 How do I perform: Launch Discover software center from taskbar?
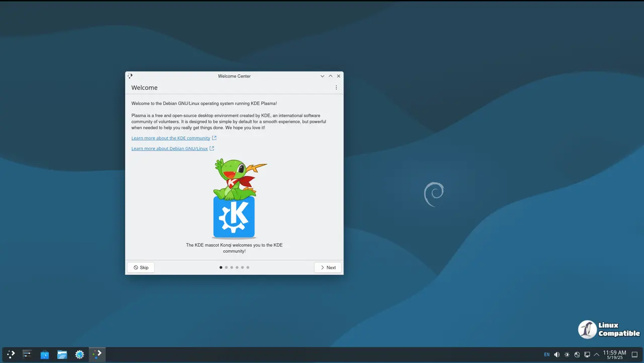(45, 354)
